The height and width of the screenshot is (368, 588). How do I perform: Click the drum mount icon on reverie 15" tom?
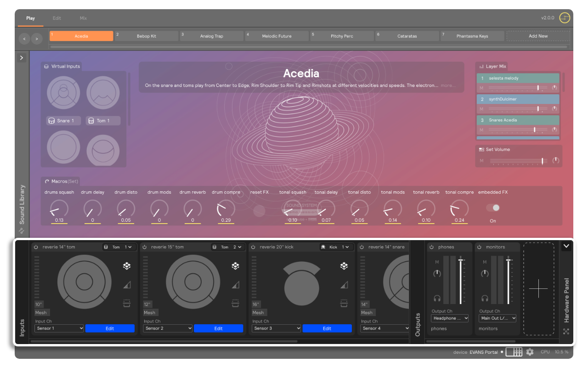click(235, 303)
